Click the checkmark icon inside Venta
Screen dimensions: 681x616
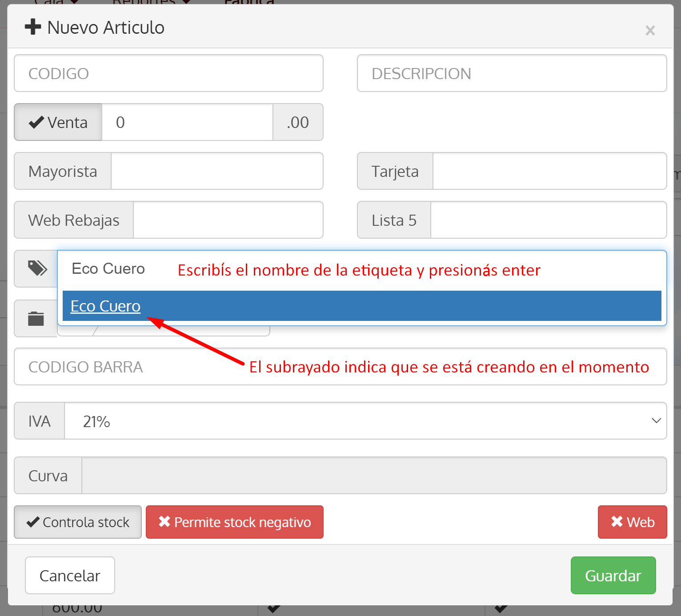[37, 122]
